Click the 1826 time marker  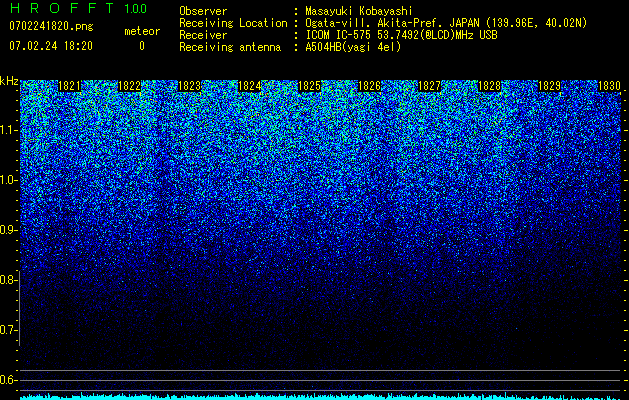tap(369, 86)
